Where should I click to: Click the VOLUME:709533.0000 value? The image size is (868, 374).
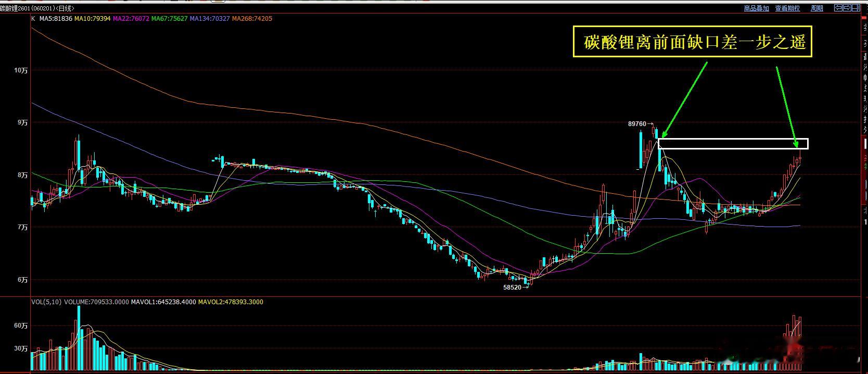[96, 302]
